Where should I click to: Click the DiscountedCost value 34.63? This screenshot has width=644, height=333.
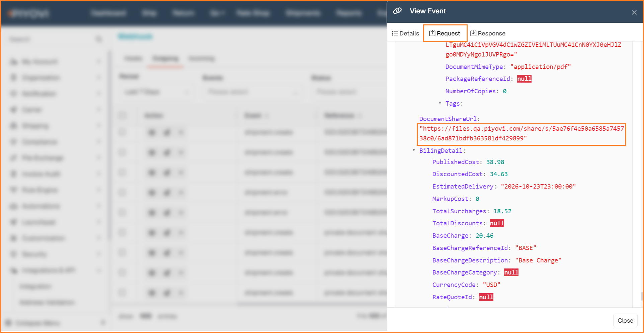point(499,174)
